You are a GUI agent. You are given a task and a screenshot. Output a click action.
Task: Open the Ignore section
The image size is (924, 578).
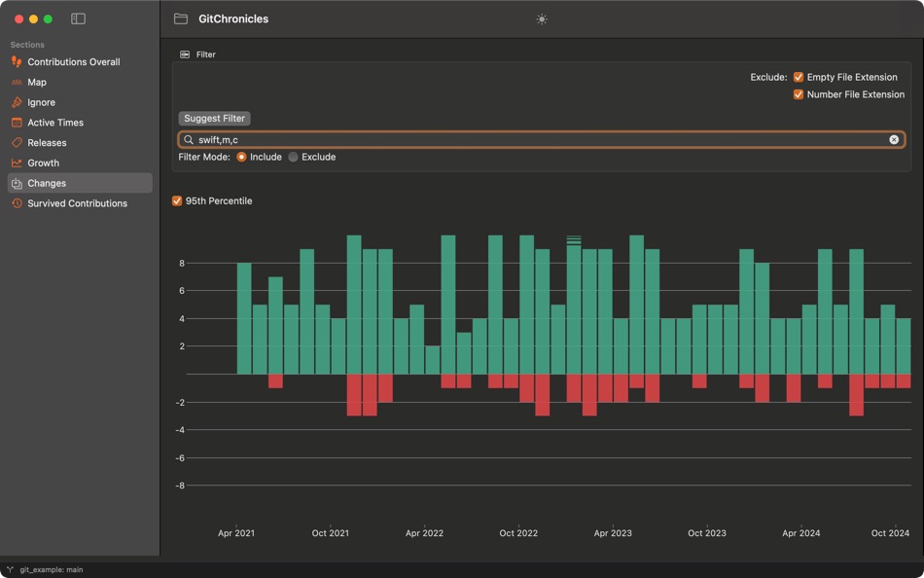click(x=80, y=102)
